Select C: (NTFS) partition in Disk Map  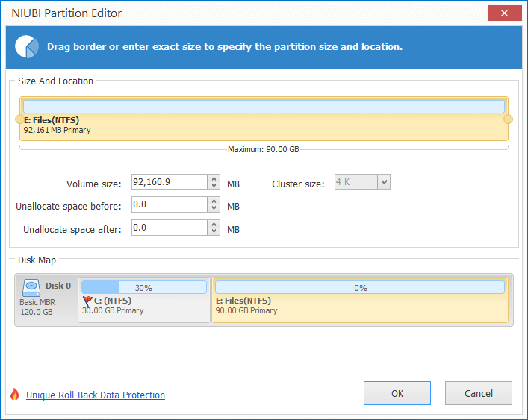(144, 300)
